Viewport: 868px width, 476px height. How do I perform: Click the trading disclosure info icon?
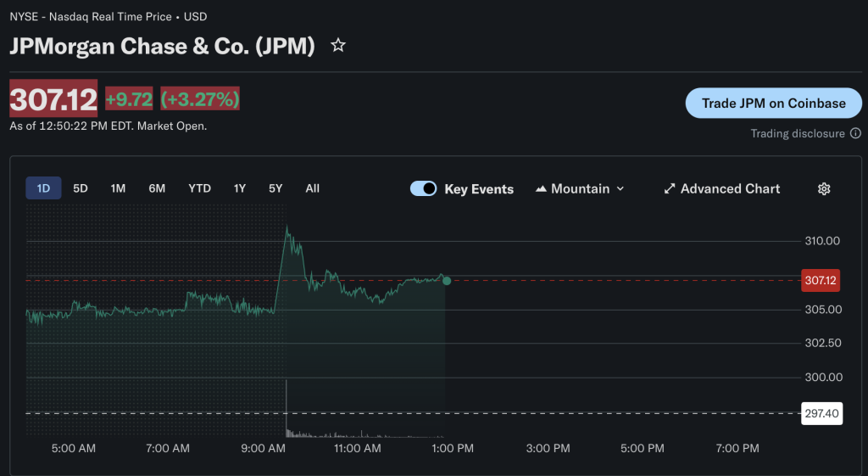(855, 133)
